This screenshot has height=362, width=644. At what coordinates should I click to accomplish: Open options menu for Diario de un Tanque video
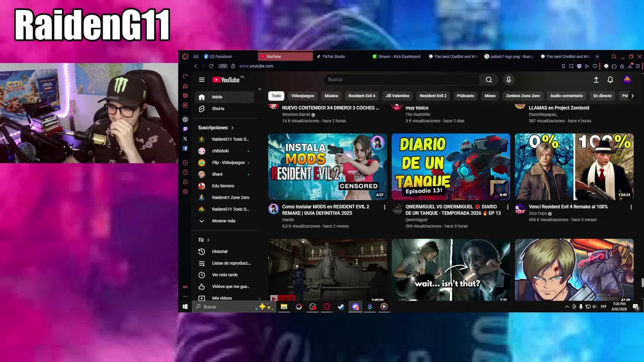tap(508, 207)
